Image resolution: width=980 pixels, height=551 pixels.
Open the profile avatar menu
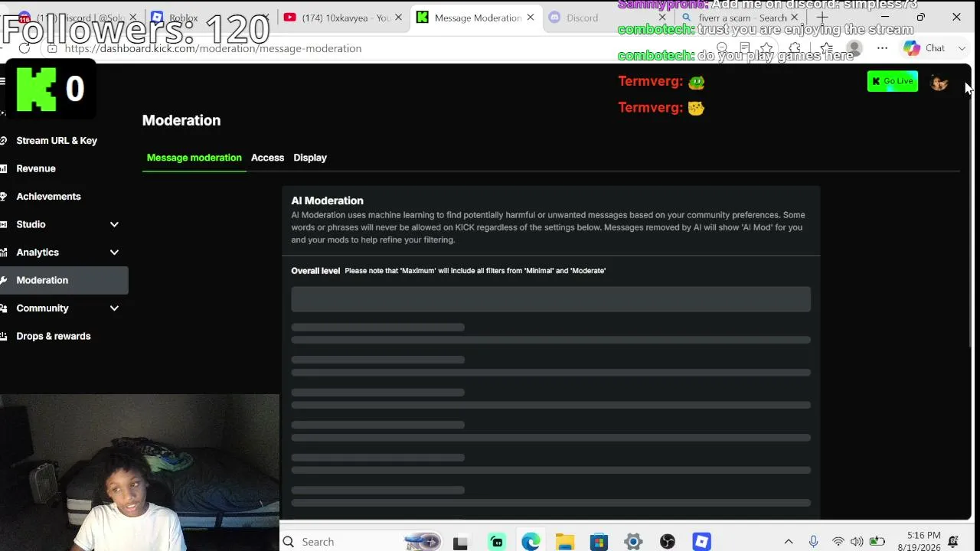tap(939, 82)
